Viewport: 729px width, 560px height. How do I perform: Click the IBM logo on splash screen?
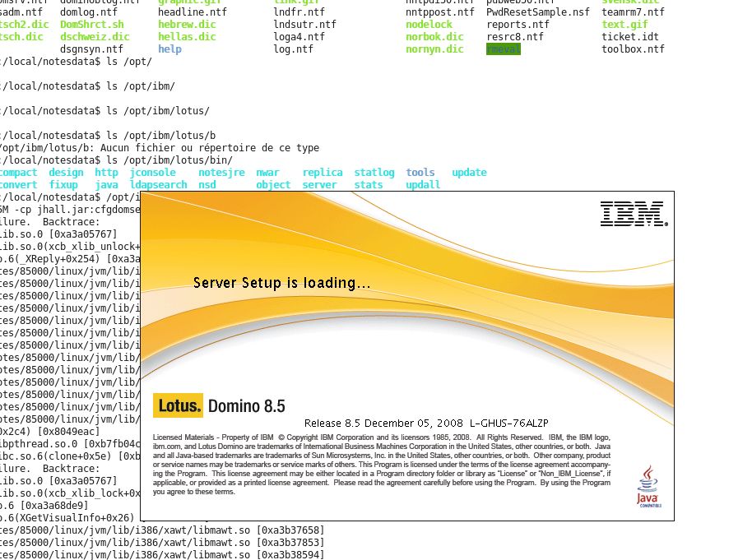pyautogui.click(x=633, y=213)
